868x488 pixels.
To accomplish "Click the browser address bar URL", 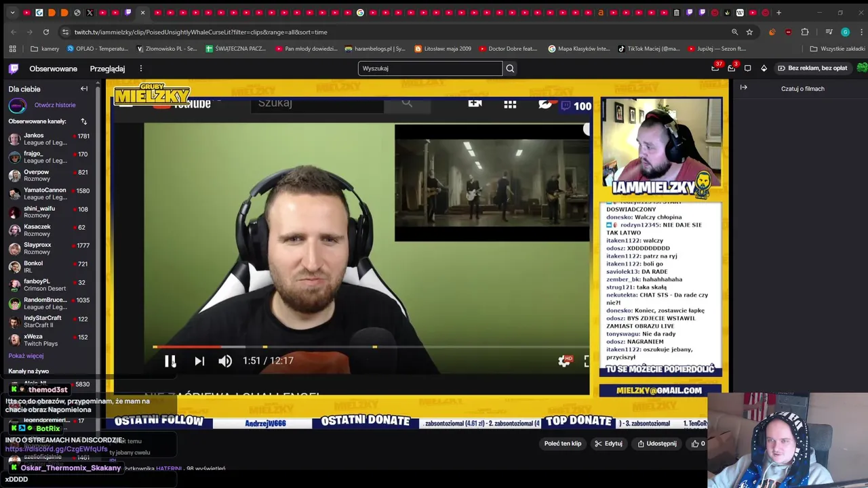I will 201,32.
